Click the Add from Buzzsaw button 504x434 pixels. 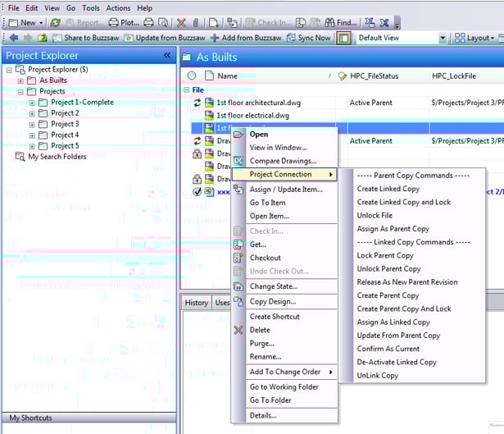click(x=246, y=38)
